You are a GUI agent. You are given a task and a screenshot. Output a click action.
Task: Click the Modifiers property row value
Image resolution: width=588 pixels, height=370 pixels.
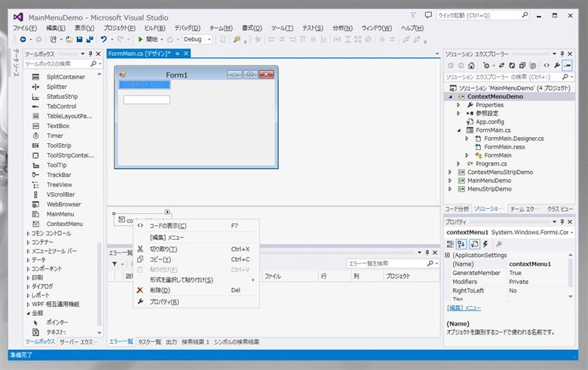pos(537,282)
